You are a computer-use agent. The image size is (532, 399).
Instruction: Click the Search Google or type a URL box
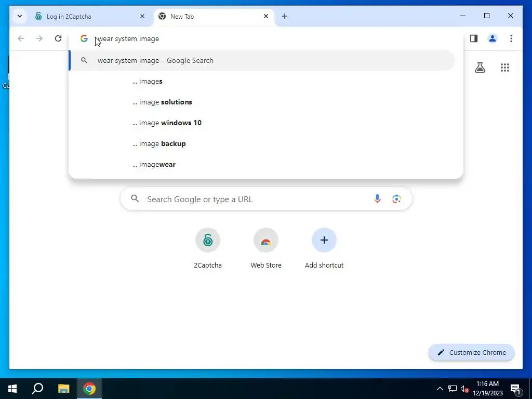[266, 199]
